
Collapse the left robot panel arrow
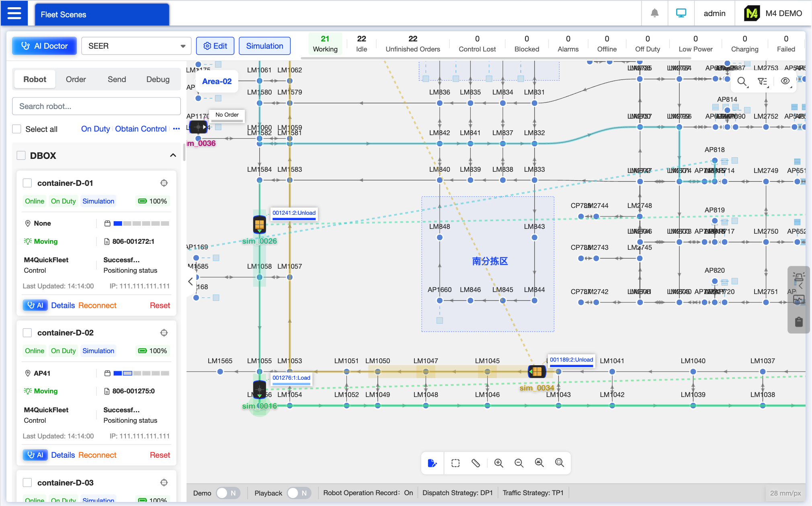point(191,282)
